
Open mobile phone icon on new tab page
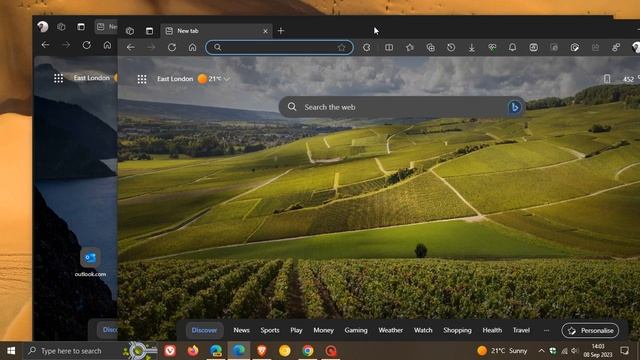pyautogui.click(x=607, y=79)
